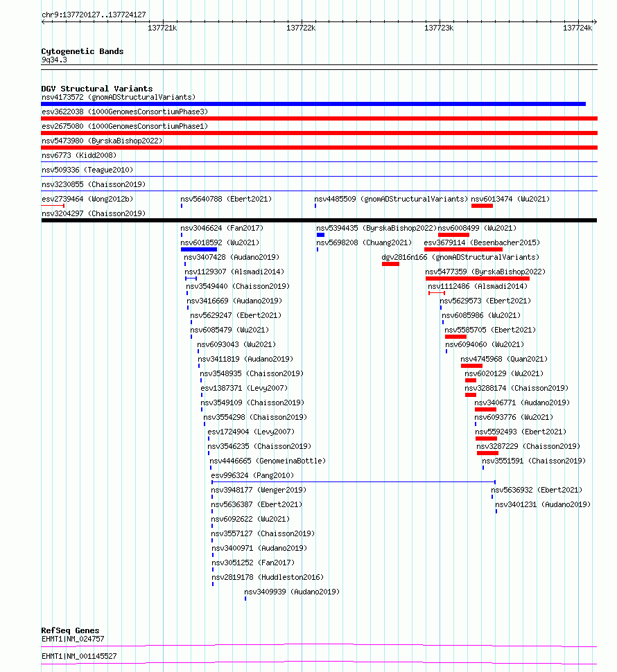Screen dimensions: 617x672
Task: Click nsv3551591 Chaisson2019 label
Action: coord(533,461)
